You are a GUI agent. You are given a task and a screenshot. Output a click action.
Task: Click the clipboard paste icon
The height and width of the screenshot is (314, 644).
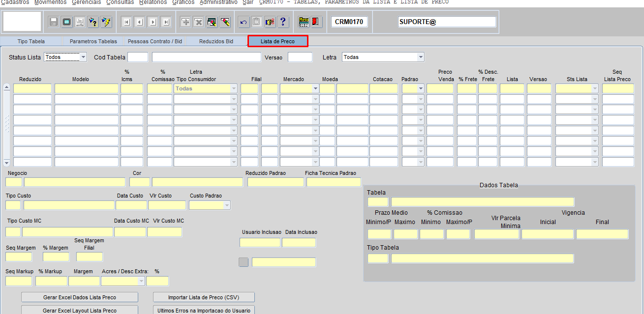256,22
